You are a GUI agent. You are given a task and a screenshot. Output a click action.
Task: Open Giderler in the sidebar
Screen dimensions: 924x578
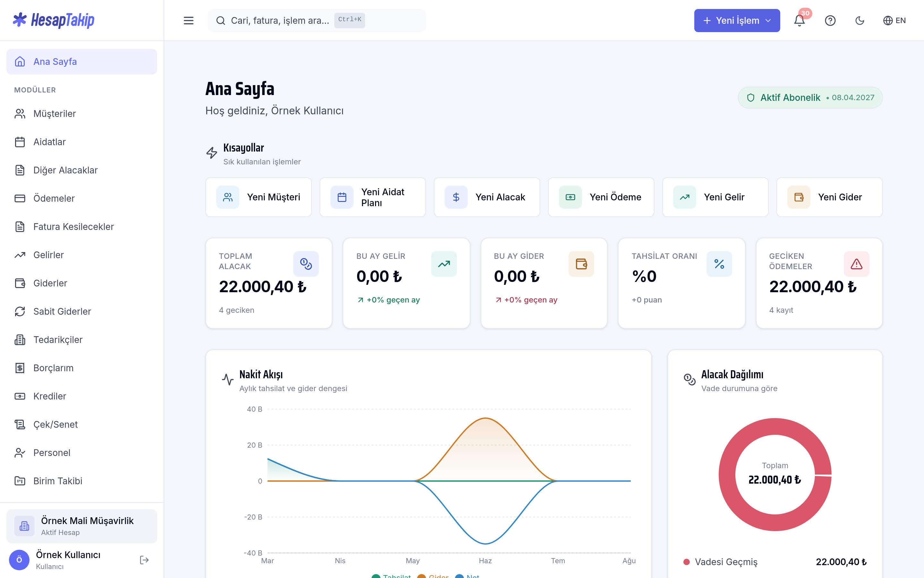(x=82, y=283)
